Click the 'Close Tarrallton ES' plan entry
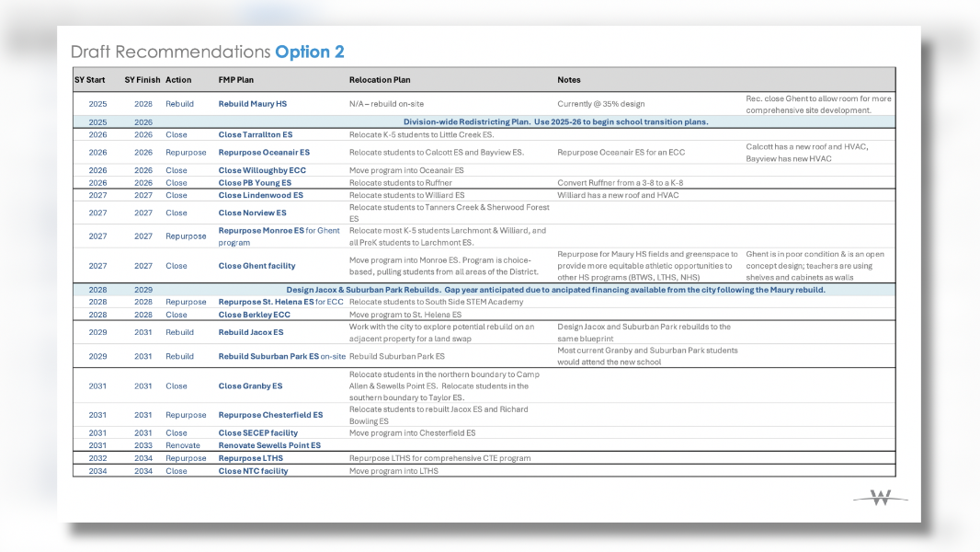Screen dimensions: 980x552 (x=255, y=134)
